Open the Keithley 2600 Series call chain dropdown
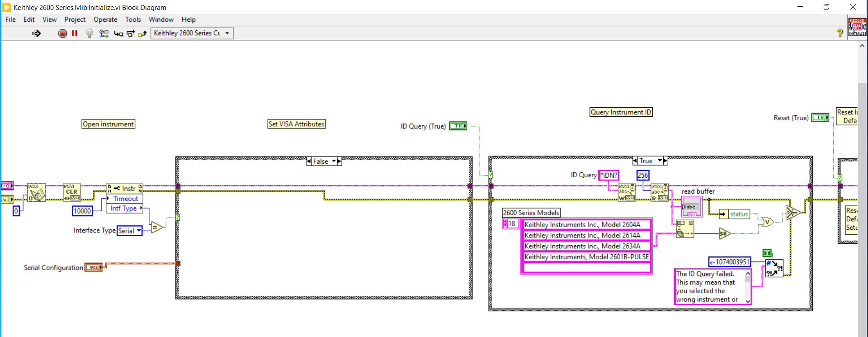The width and height of the screenshot is (868, 337). coord(192,33)
